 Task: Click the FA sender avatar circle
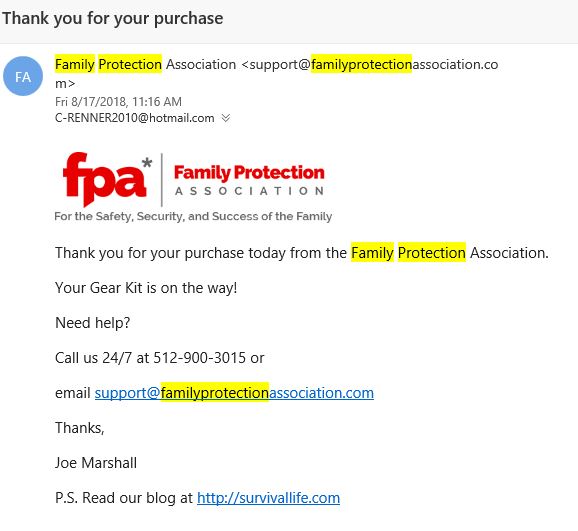23,76
